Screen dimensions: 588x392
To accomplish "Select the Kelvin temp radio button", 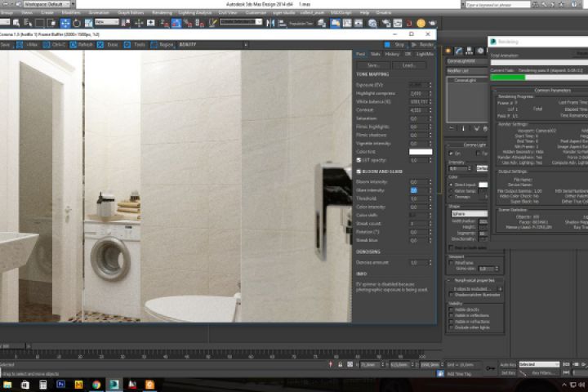I will click(x=451, y=191).
